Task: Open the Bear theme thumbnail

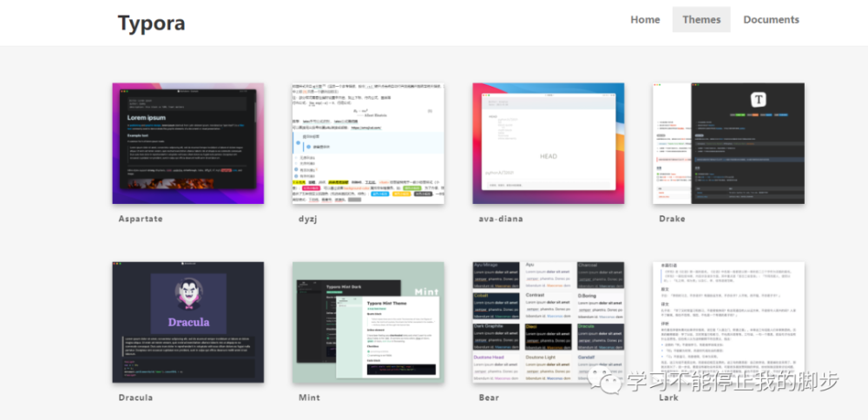Action: [548, 322]
